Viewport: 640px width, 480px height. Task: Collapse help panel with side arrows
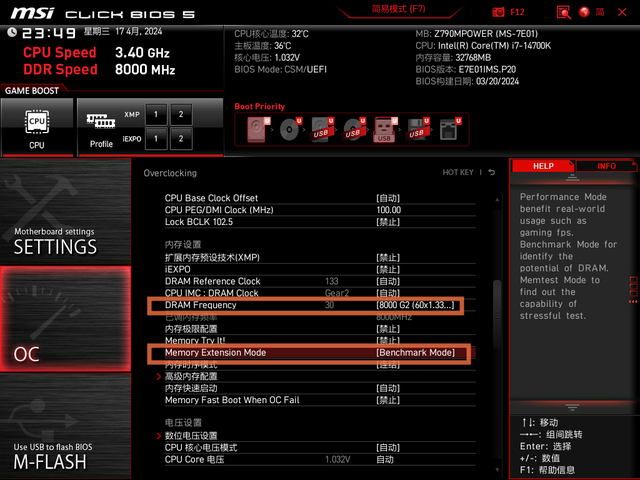633,302
